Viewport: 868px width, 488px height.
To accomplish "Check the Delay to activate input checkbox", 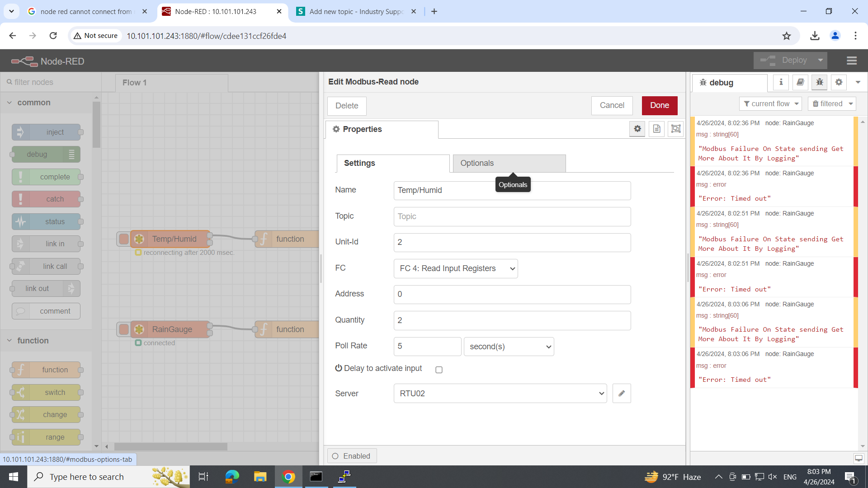I will tap(439, 370).
